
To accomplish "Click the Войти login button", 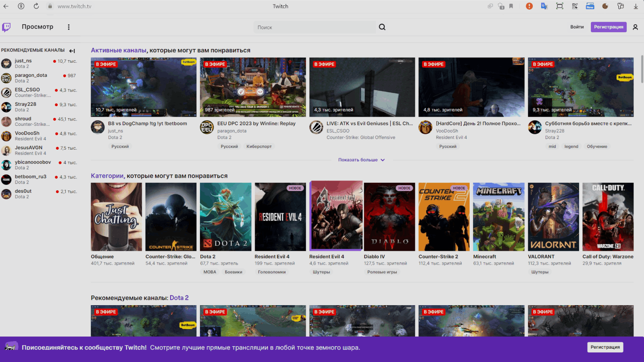I will tap(577, 27).
